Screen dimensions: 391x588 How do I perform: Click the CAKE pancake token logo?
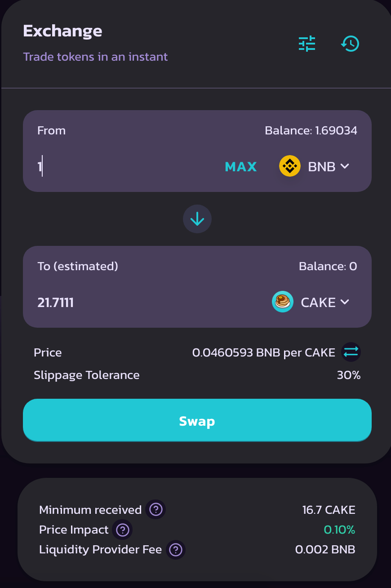point(283,302)
